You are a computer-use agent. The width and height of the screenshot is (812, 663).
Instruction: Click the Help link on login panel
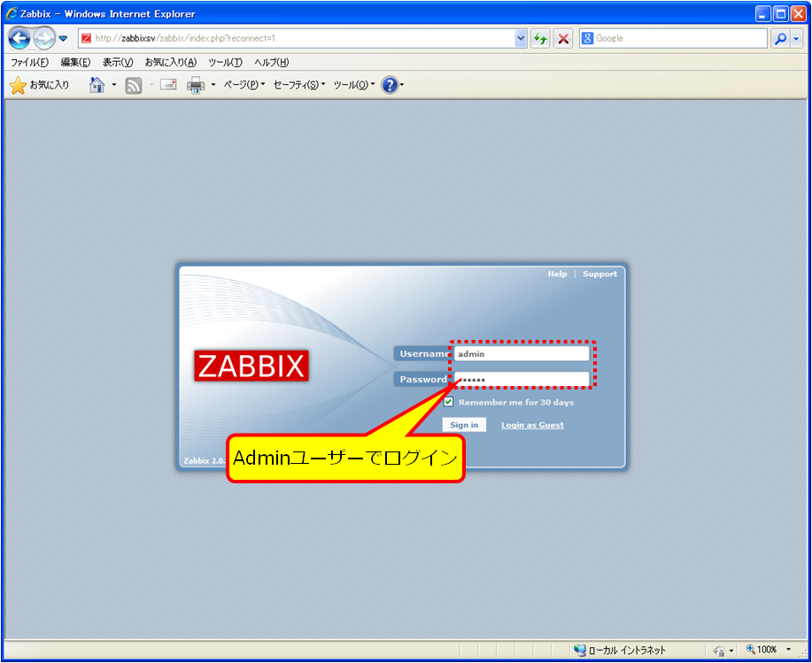[x=557, y=274]
